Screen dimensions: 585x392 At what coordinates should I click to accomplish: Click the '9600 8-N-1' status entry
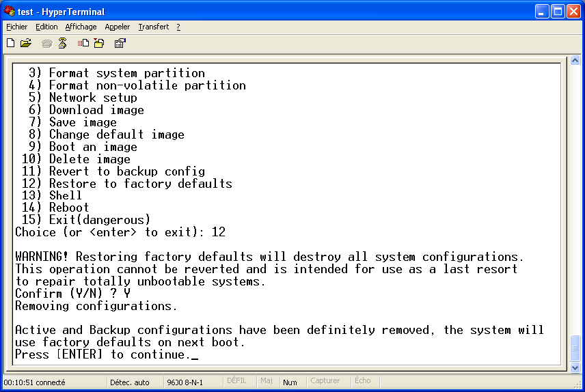point(185,382)
